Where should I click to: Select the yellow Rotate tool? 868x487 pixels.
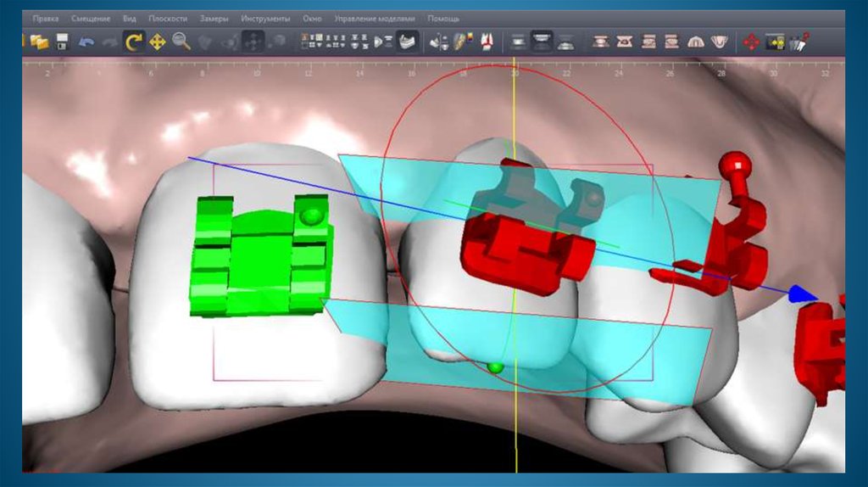[133, 41]
